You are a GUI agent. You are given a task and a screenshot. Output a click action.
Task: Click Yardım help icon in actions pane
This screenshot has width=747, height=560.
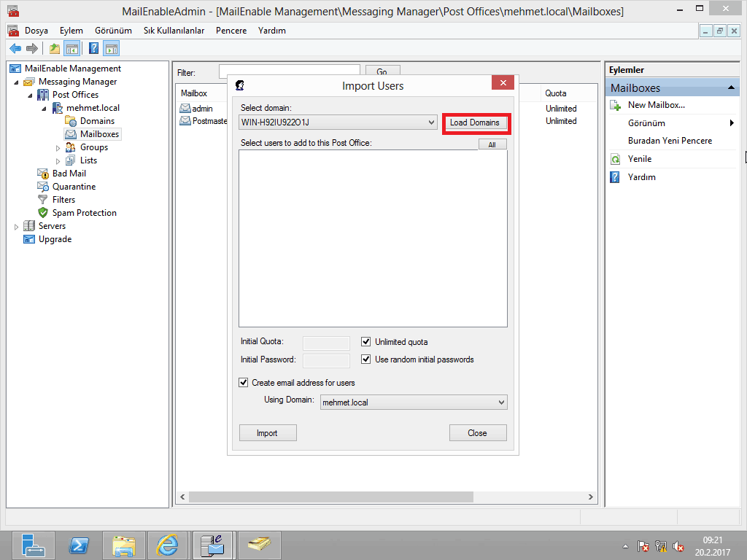615,177
